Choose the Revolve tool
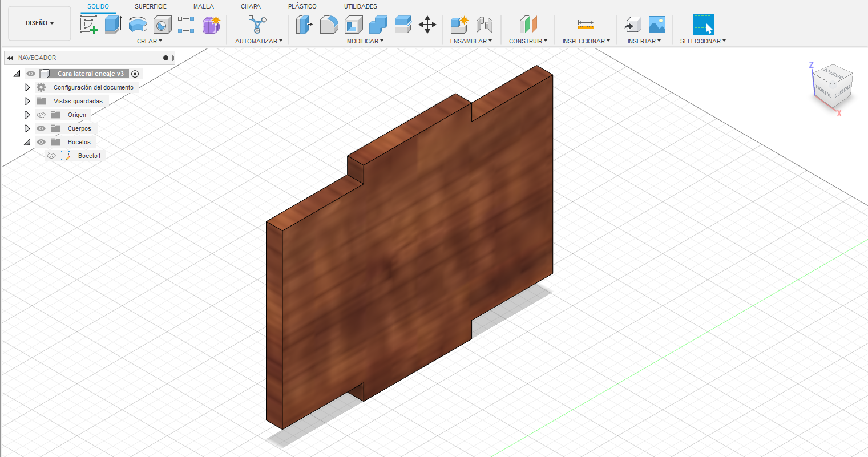 (x=138, y=25)
